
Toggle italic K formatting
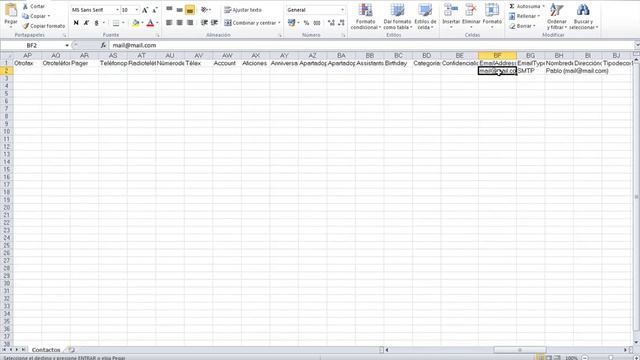86,23
